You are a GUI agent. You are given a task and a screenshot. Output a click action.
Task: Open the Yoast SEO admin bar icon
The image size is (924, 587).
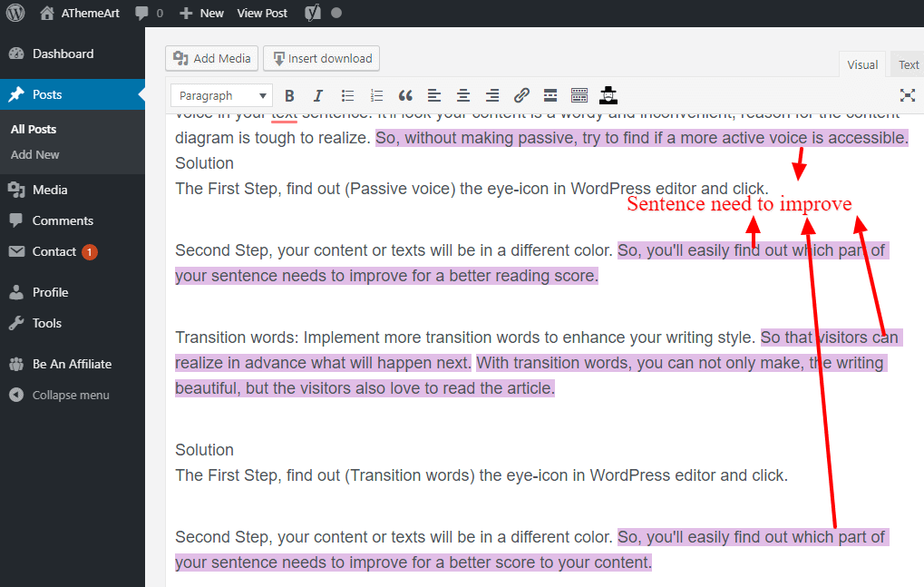pos(313,13)
